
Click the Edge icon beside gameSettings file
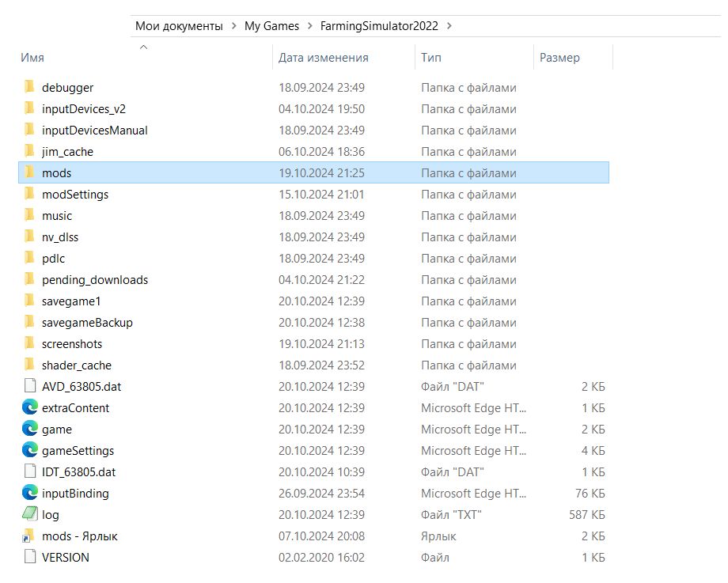pos(30,451)
